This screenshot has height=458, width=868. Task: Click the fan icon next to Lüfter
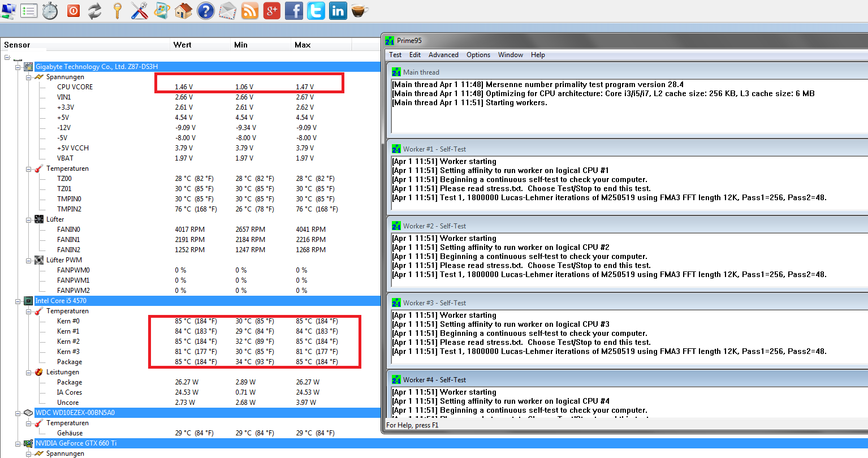pyautogui.click(x=39, y=219)
